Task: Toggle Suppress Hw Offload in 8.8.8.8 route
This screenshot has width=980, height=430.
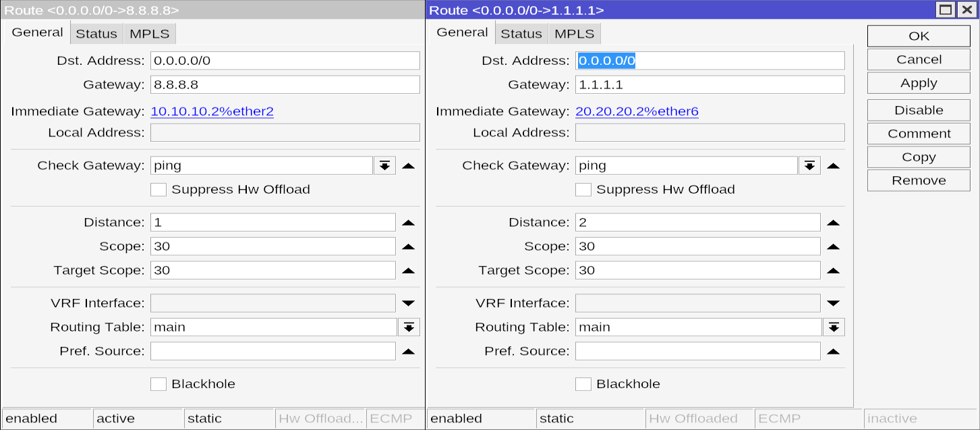Action: point(158,190)
